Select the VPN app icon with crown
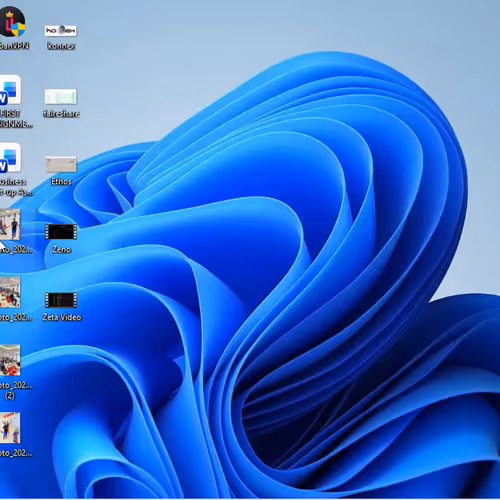Screen dimensions: 500x500 [12, 21]
